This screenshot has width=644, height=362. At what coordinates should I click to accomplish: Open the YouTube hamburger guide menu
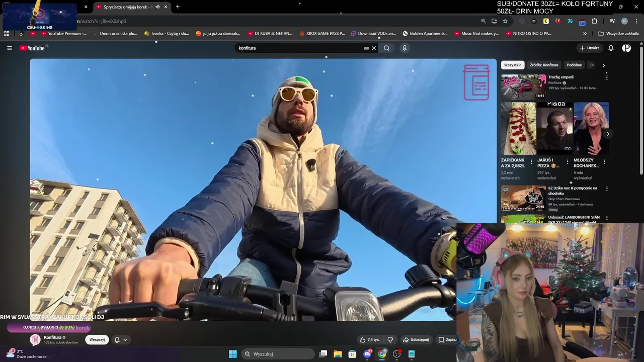coord(10,48)
